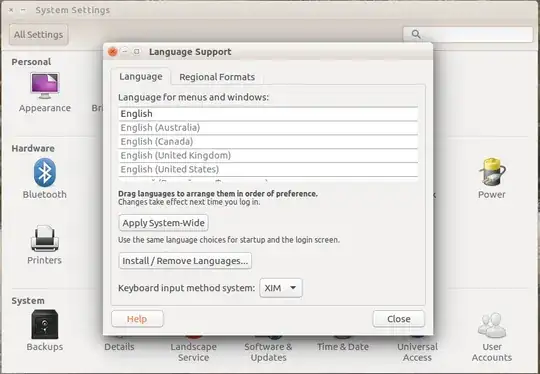540x374 pixels.
Task: Switch to the Language tab
Action: click(x=141, y=76)
